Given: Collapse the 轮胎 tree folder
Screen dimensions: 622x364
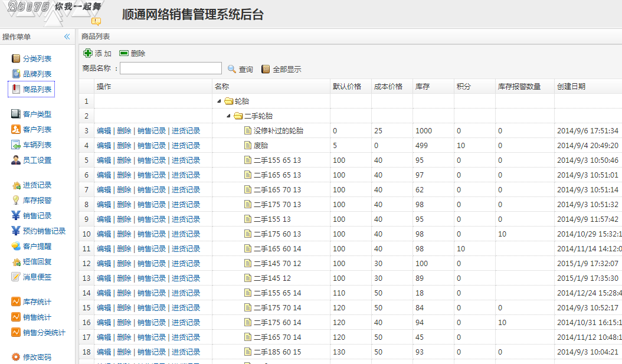Looking at the screenshot, I should (220, 101).
